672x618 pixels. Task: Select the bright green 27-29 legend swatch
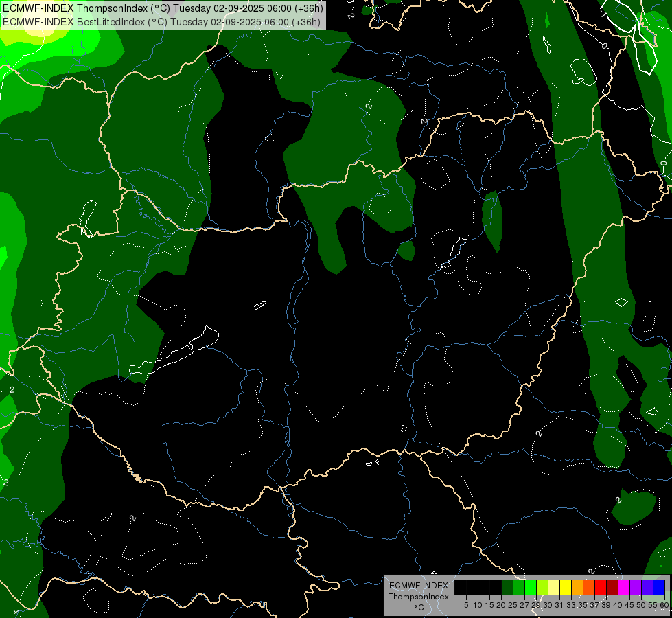click(x=531, y=587)
